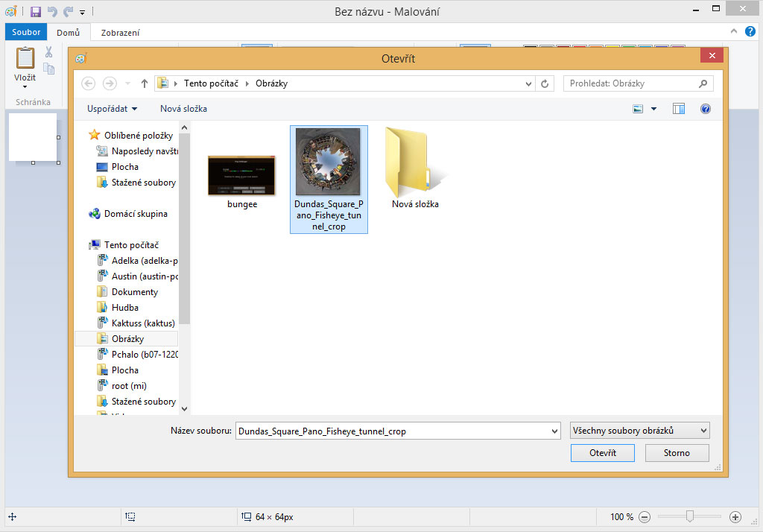The height and width of the screenshot is (532, 763).
Task: Click the zoom slider handle
Action: coord(689,516)
